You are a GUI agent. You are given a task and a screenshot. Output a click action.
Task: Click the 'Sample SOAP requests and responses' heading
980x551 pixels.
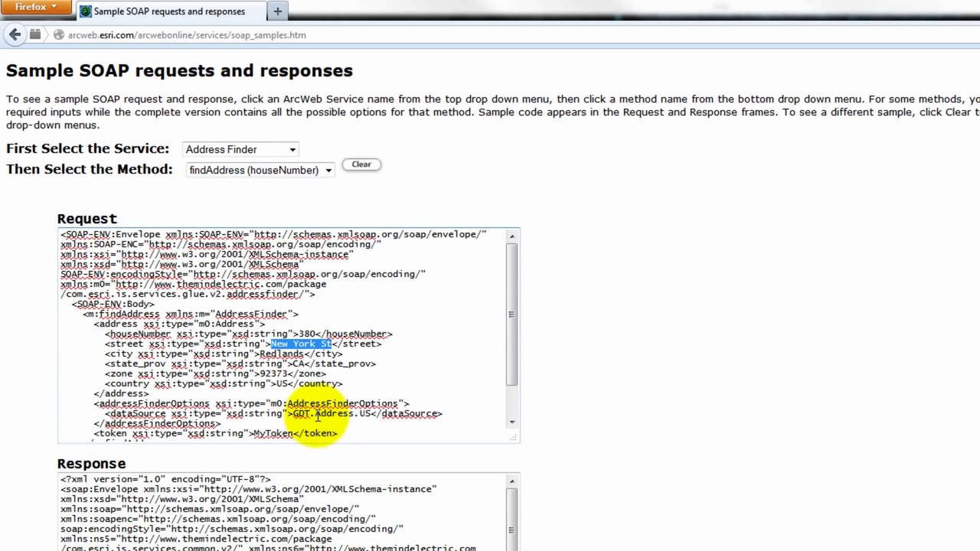tap(179, 70)
